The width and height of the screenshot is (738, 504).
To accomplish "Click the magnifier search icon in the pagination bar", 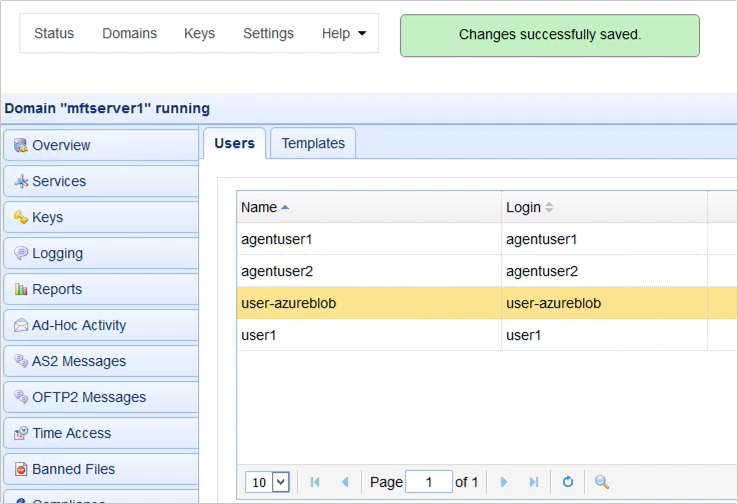I will (602, 482).
